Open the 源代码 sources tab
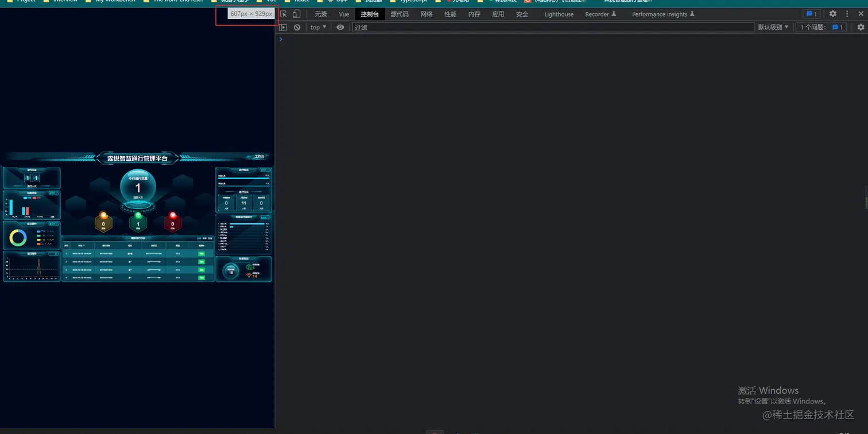The height and width of the screenshot is (434, 868). pos(400,14)
